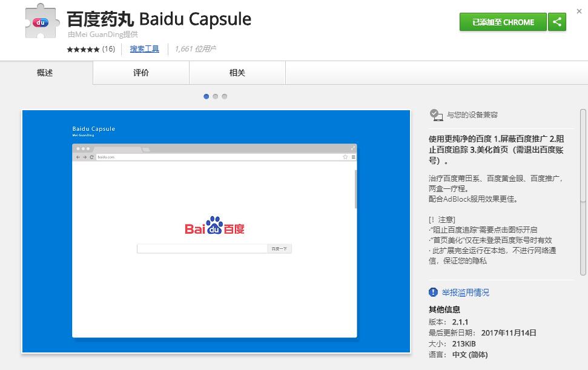Switch to the 评价 tab
The height and width of the screenshot is (370, 588).
(x=141, y=73)
